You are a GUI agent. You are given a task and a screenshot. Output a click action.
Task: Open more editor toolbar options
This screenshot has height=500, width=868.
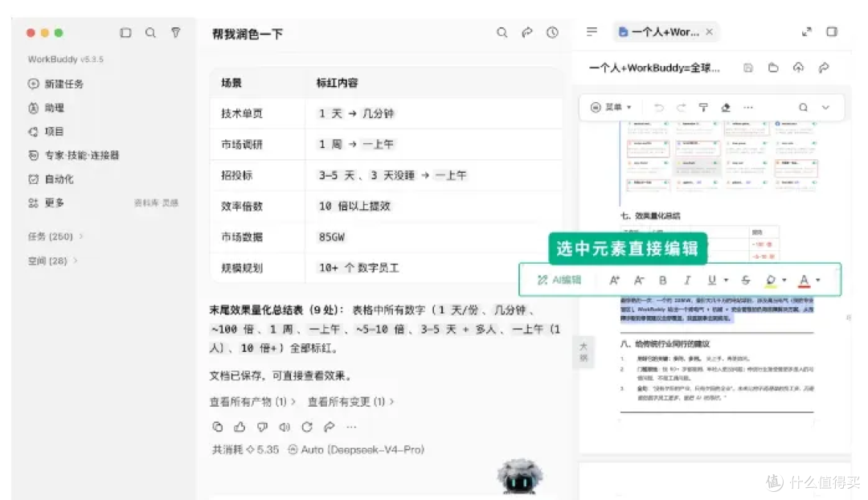click(748, 108)
